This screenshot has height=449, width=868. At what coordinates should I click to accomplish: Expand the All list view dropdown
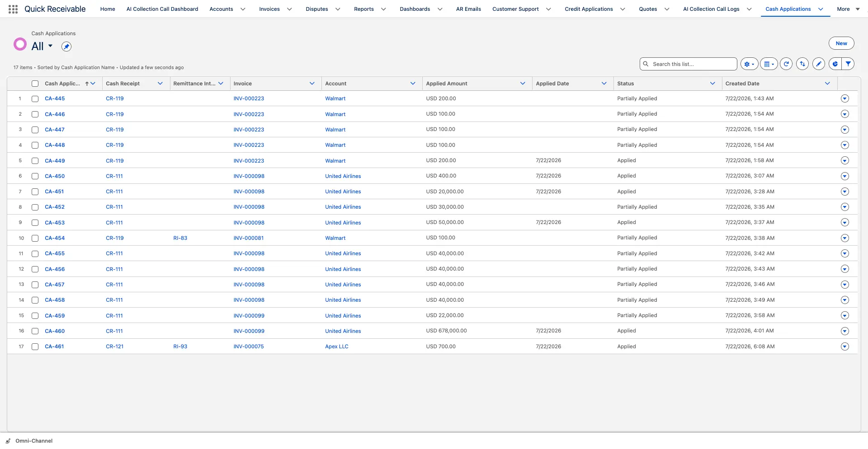pyautogui.click(x=50, y=46)
